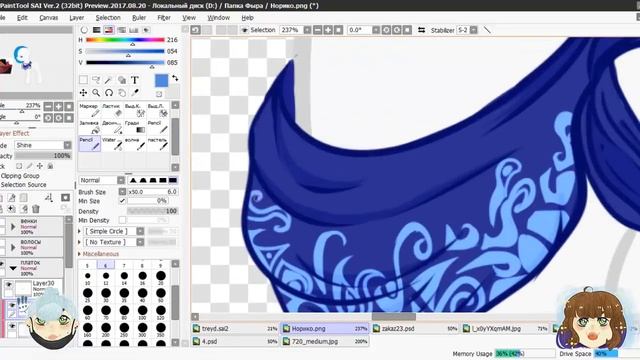The height and width of the screenshot is (360, 640).
Task: Delete the current layer with trash icon
Action: click(36, 209)
